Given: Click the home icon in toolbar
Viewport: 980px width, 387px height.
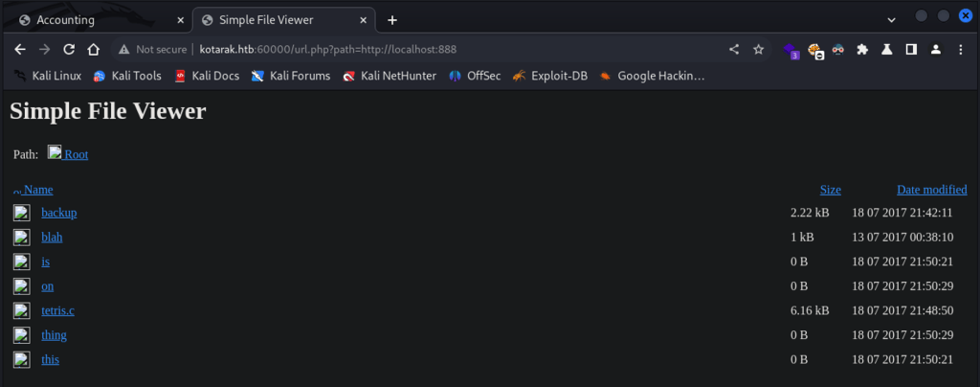Looking at the screenshot, I should 93,49.
